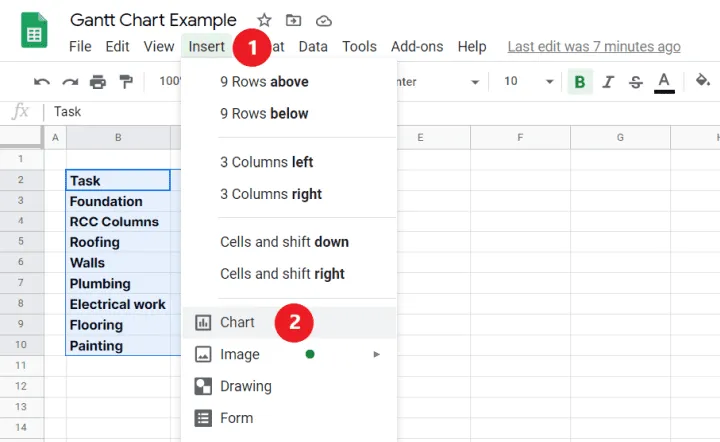This screenshot has height=442, width=720.
Task: Open the Help menu
Action: pyautogui.click(x=472, y=46)
